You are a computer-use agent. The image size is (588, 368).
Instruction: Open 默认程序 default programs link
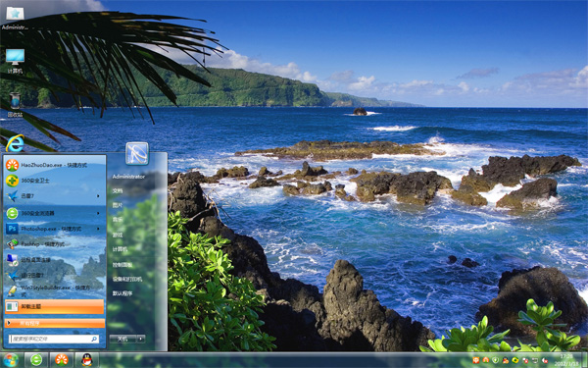click(122, 293)
